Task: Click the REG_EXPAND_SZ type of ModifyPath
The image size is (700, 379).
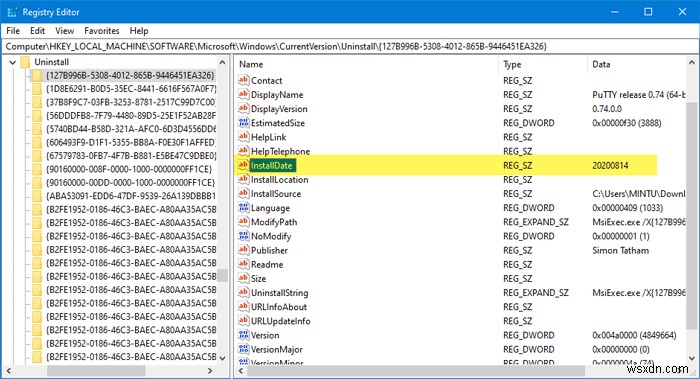Action: pyautogui.click(x=536, y=222)
